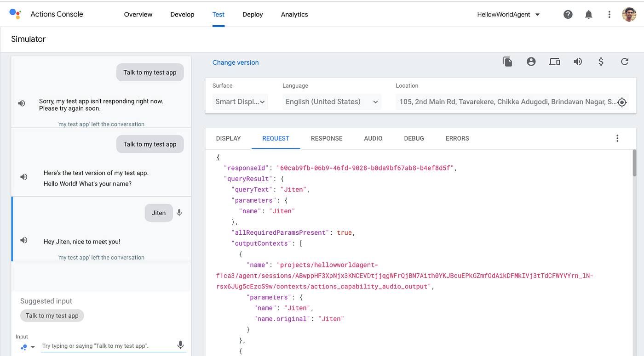The width and height of the screenshot is (644, 356).
Task: Click the "allRequiredParamsPresent" key
Action: pos(281,232)
